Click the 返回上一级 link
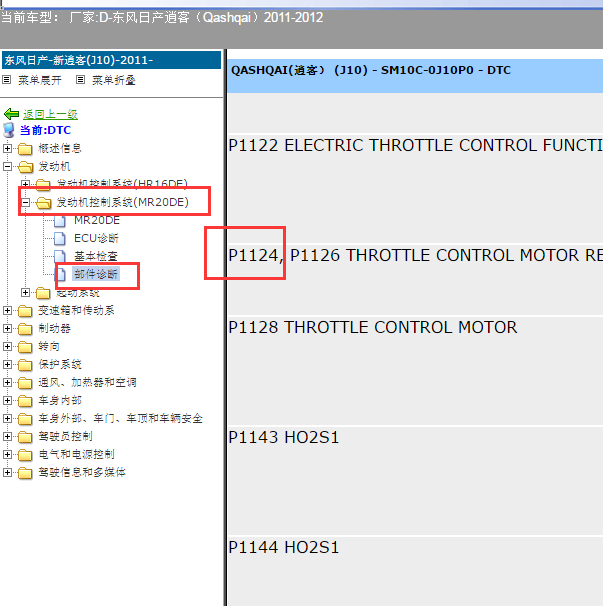Image resolution: width=603 pixels, height=606 pixels. click(x=50, y=114)
